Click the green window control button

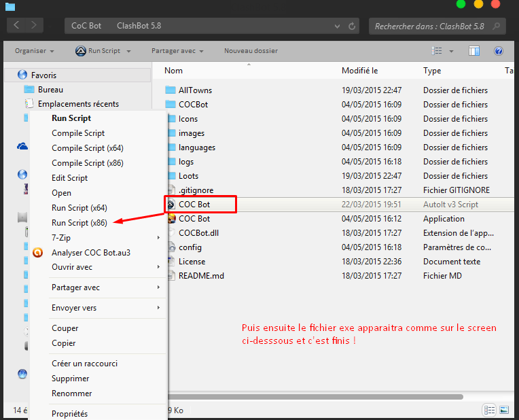point(461,4)
